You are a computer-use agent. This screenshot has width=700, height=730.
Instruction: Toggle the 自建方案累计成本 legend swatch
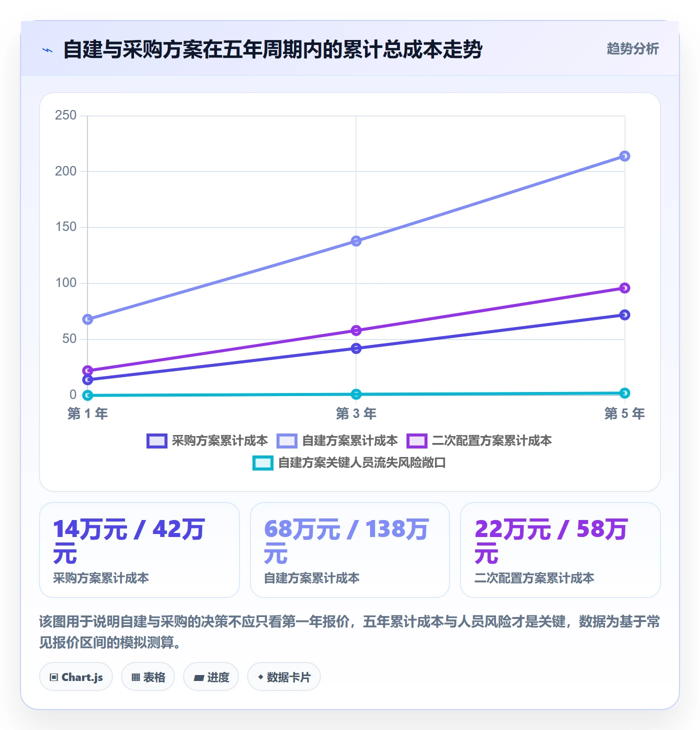pos(287,441)
